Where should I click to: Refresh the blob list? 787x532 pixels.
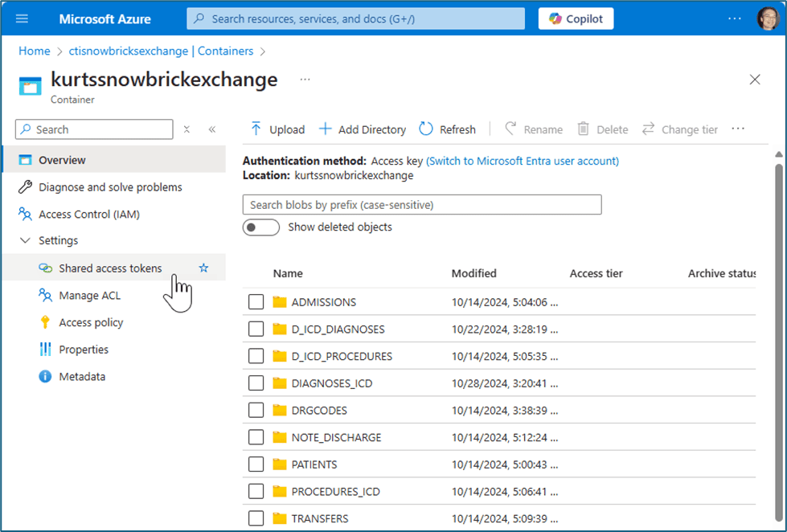tap(447, 129)
